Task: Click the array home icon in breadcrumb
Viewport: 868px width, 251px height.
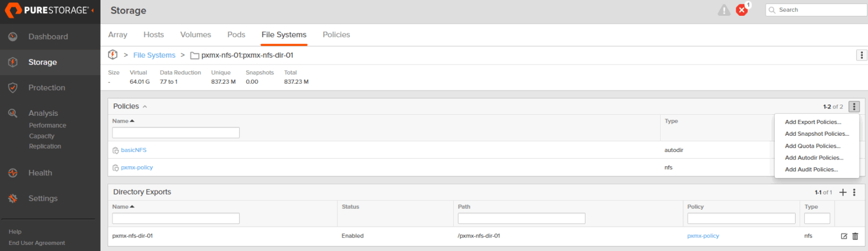Action: pos(112,55)
